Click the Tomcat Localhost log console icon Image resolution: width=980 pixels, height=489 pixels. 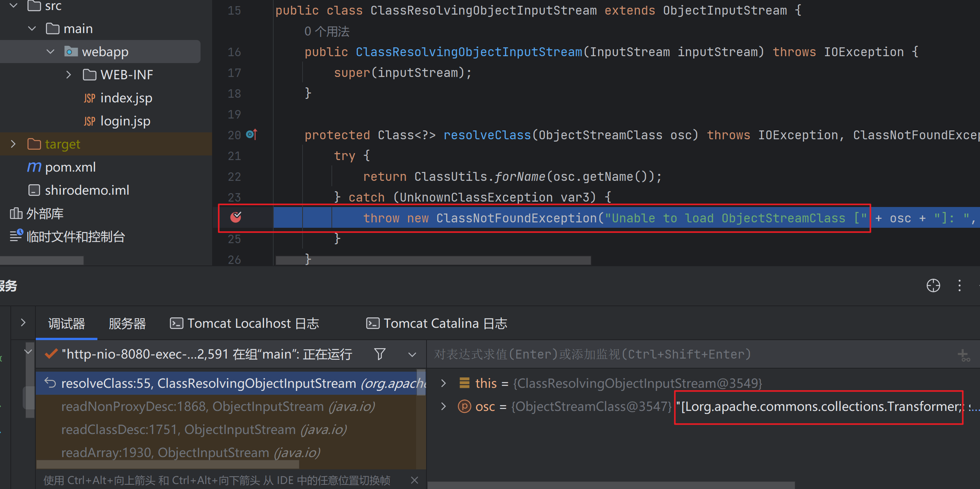176,323
